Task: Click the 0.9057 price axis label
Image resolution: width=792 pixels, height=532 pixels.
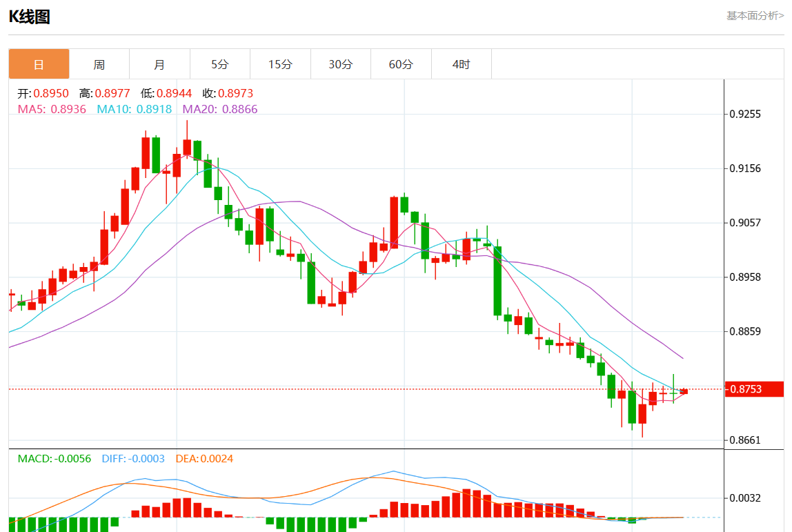Action: click(x=745, y=223)
